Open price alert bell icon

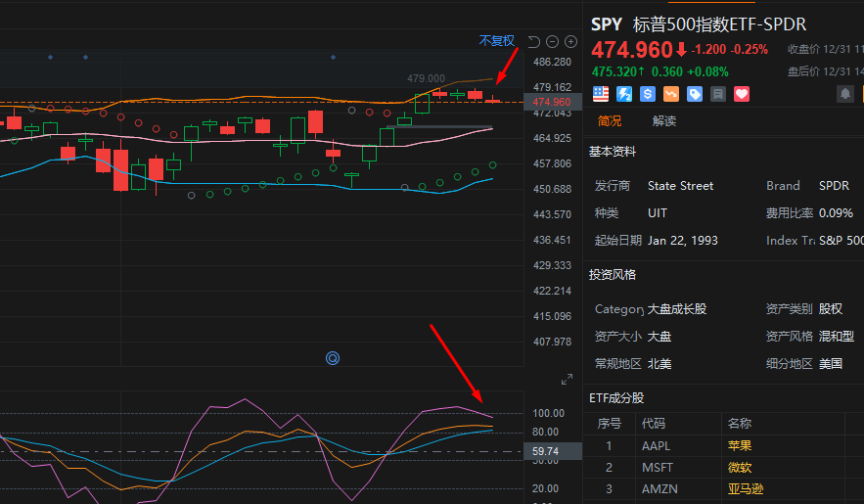(845, 94)
